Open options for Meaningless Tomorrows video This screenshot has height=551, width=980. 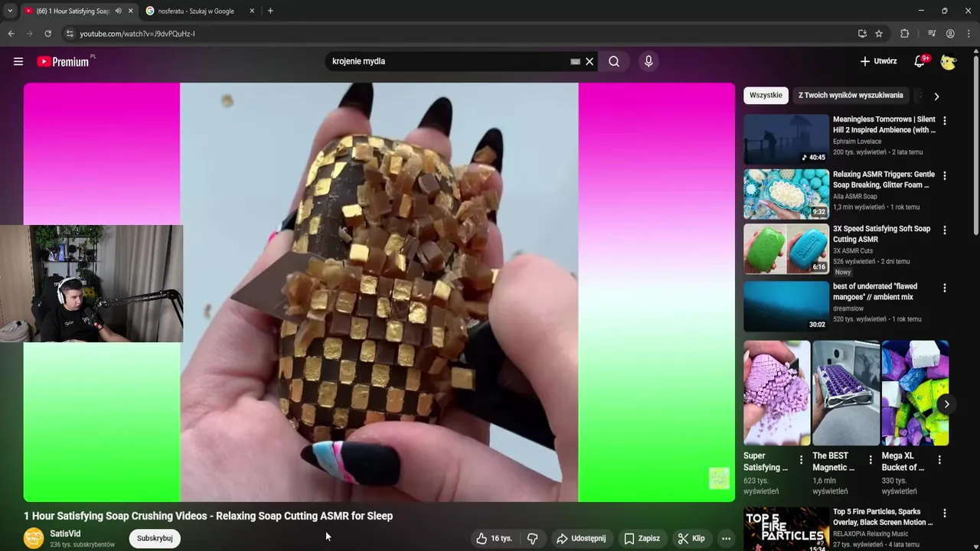[x=944, y=121]
